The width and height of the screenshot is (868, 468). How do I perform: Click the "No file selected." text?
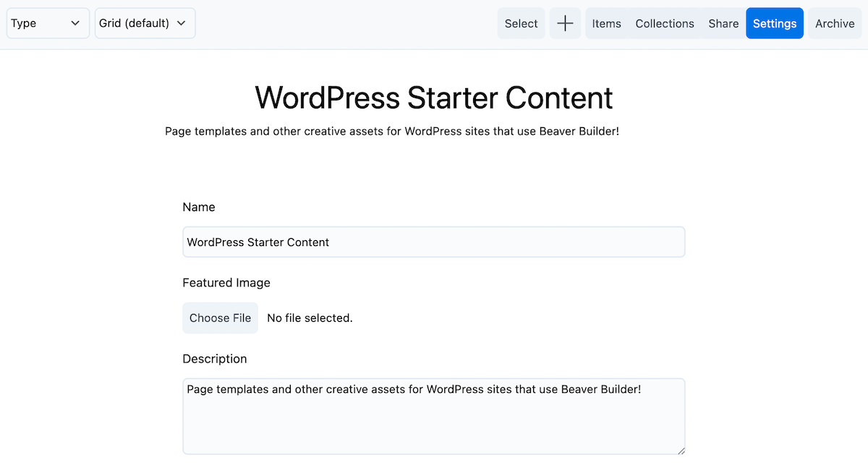310,318
